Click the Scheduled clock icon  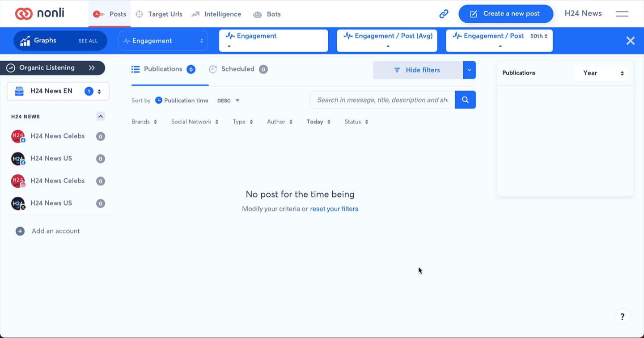coord(213,69)
